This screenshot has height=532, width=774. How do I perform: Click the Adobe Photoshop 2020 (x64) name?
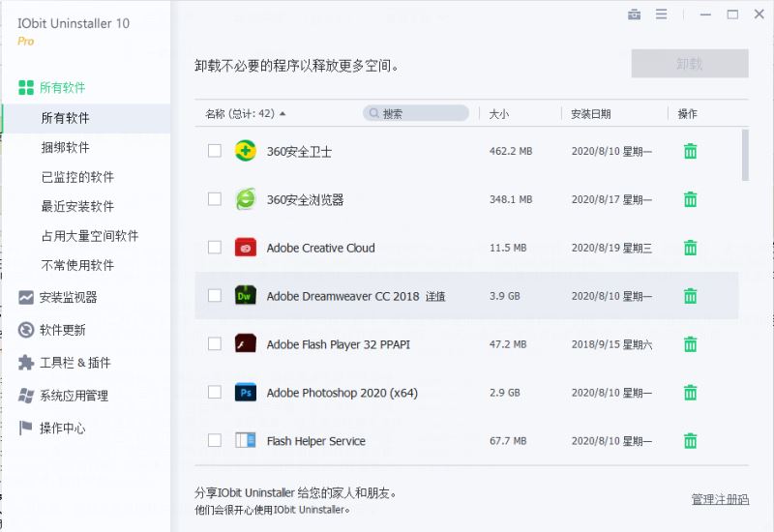pos(342,393)
